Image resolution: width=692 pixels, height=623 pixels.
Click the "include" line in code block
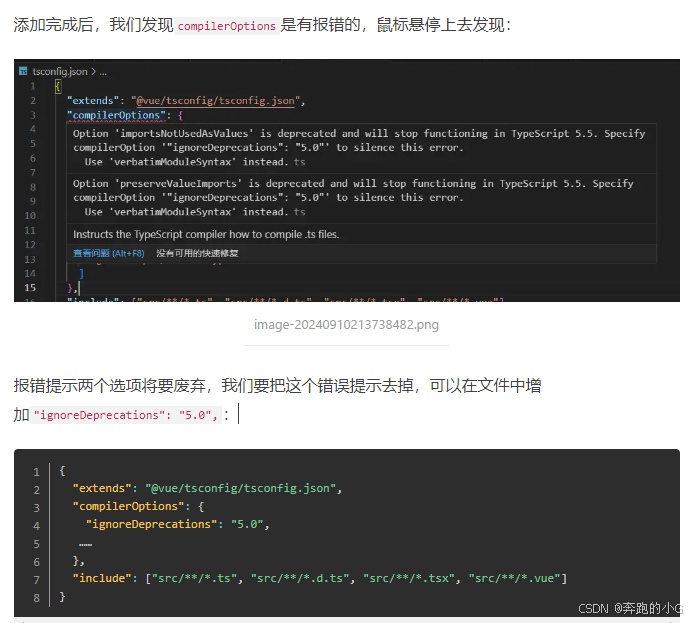(320, 578)
